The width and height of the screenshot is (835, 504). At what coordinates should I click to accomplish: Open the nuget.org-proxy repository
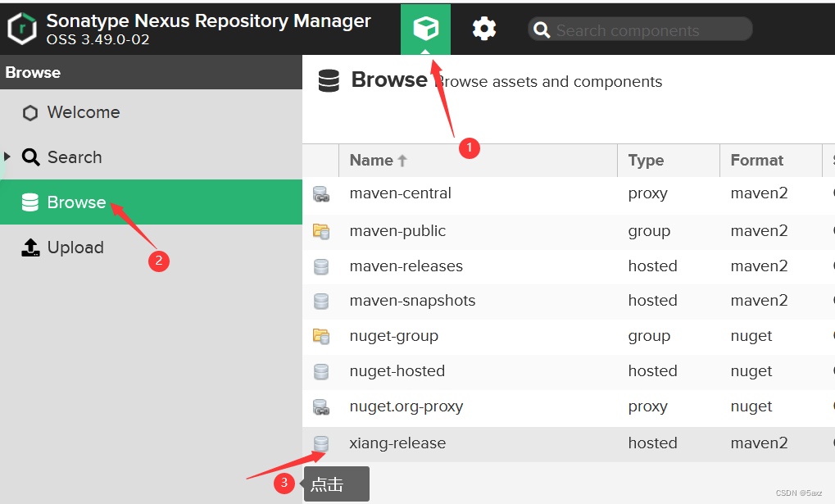pos(406,406)
